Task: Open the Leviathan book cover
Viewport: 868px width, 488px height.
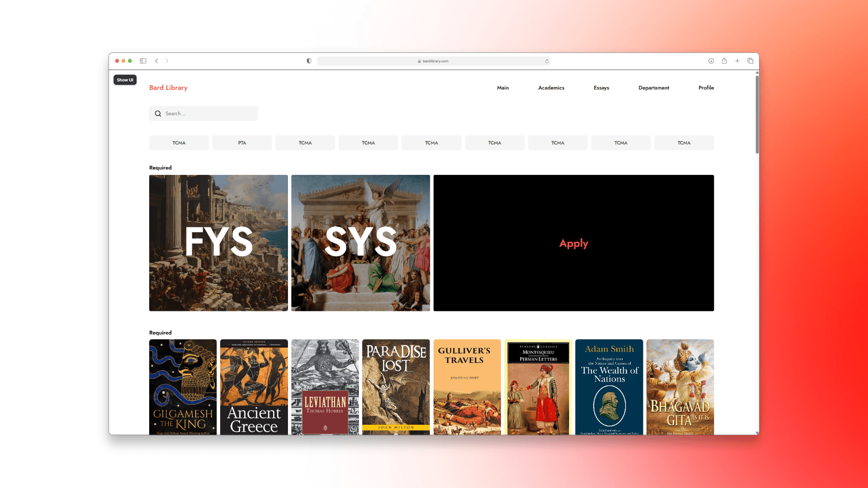Action: (325, 387)
